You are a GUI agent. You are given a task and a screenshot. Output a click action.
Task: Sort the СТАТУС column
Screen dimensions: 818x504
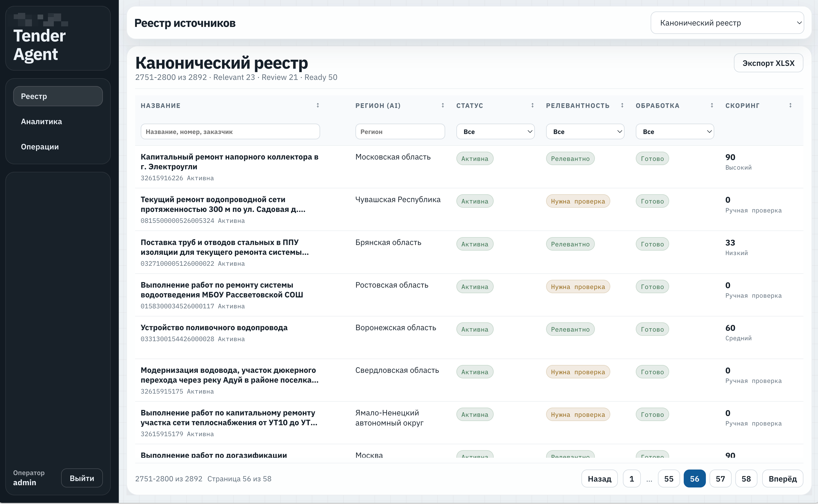532,105
